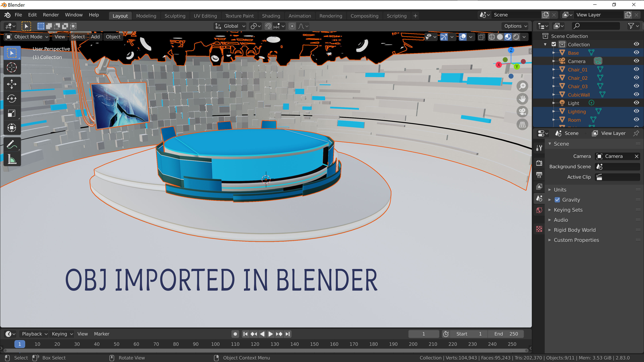Hide the Camera object via eye icon

[x=636, y=61]
